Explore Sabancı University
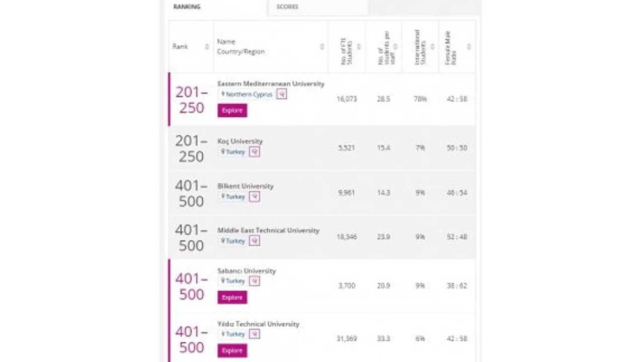 click(232, 298)
